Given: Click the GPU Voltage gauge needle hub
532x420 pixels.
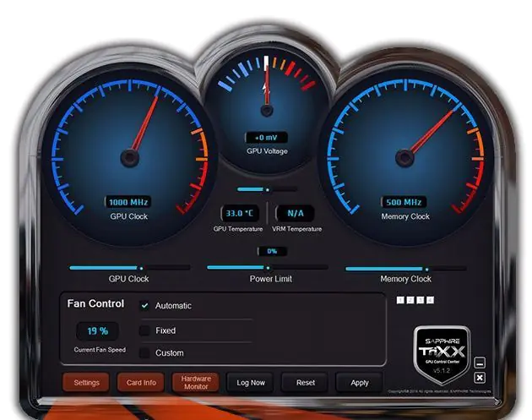Looking at the screenshot, I should point(267,111).
